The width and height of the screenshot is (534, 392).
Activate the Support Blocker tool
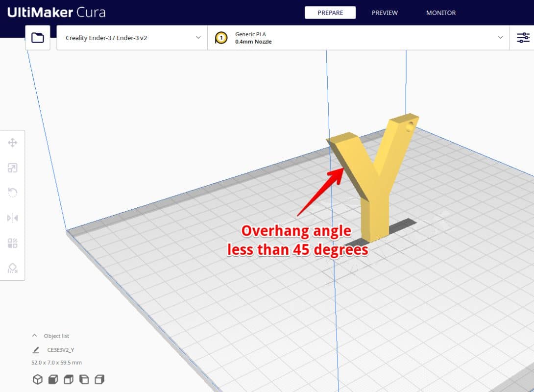13,267
